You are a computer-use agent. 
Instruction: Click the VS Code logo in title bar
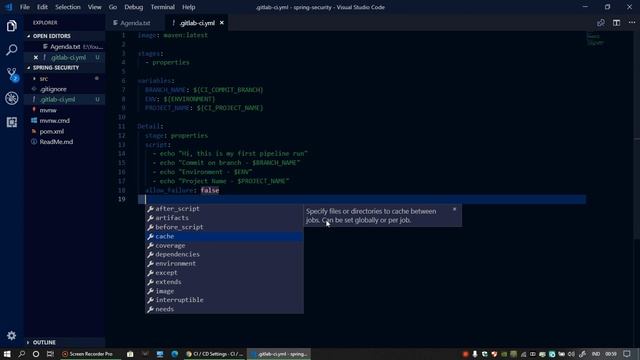9,7
